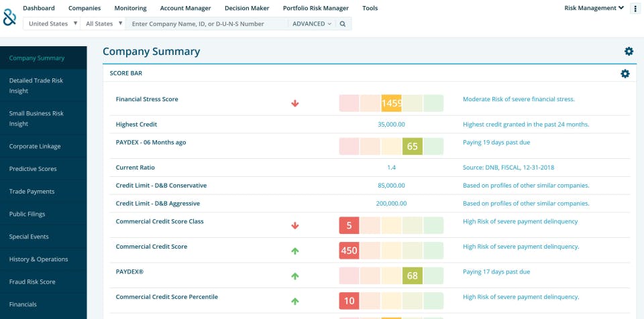644x319 pixels.
Task: Expand the United States country dropdown
Action: [52, 23]
